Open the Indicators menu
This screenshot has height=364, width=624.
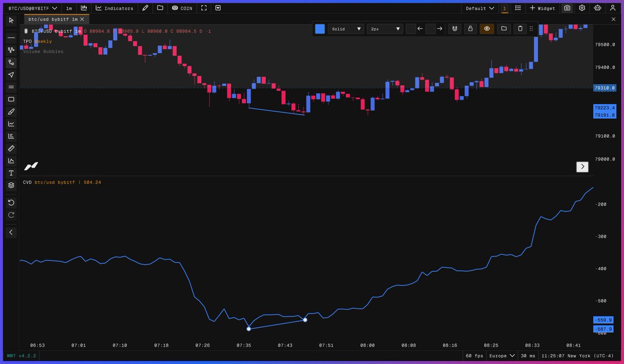pyautogui.click(x=114, y=8)
